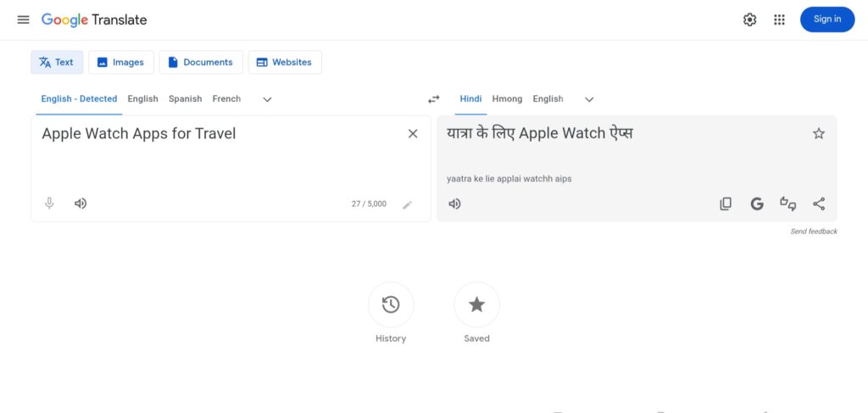Open the Settings gear
868x413 pixels.
point(749,20)
